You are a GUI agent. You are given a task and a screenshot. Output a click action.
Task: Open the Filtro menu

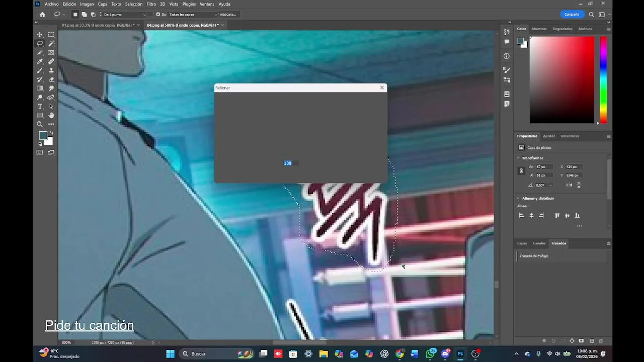[151, 4]
